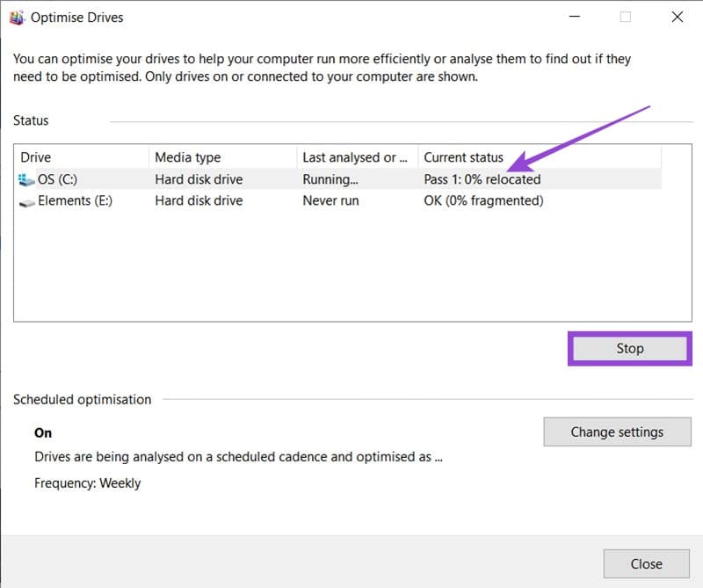
Task: Open Change settings for scheduled optimisation
Action: click(x=617, y=432)
